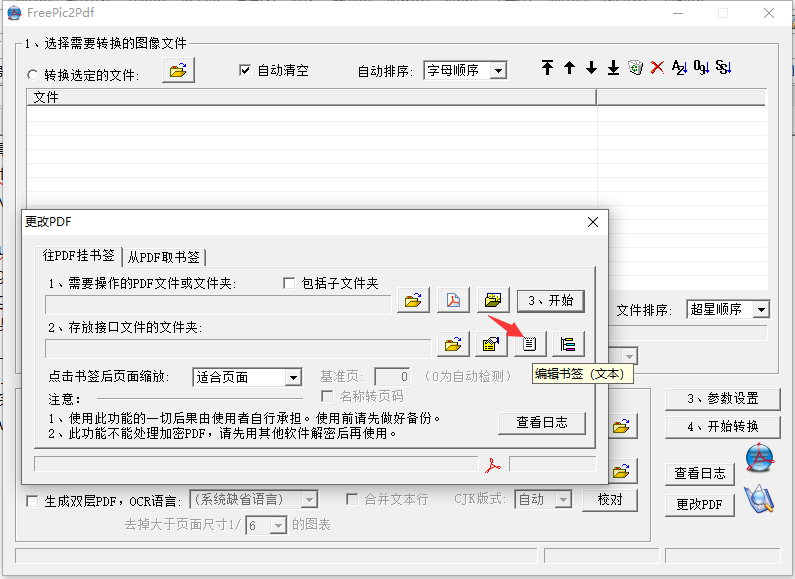Screen dimensions: 795x579
Task: Toggle the disabled 名称转页码 checkbox
Action: tap(328, 396)
